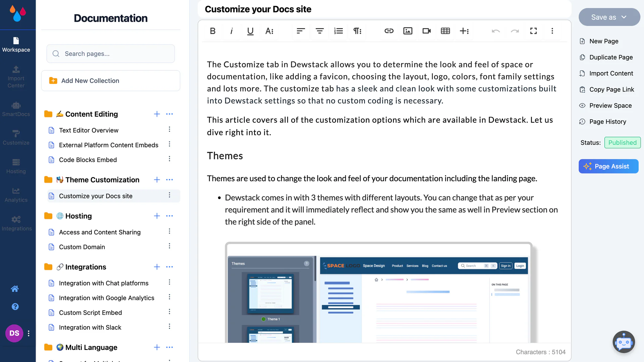The width and height of the screenshot is (644, 362).
Task: View the Analytics section
Action: [16, 194]
